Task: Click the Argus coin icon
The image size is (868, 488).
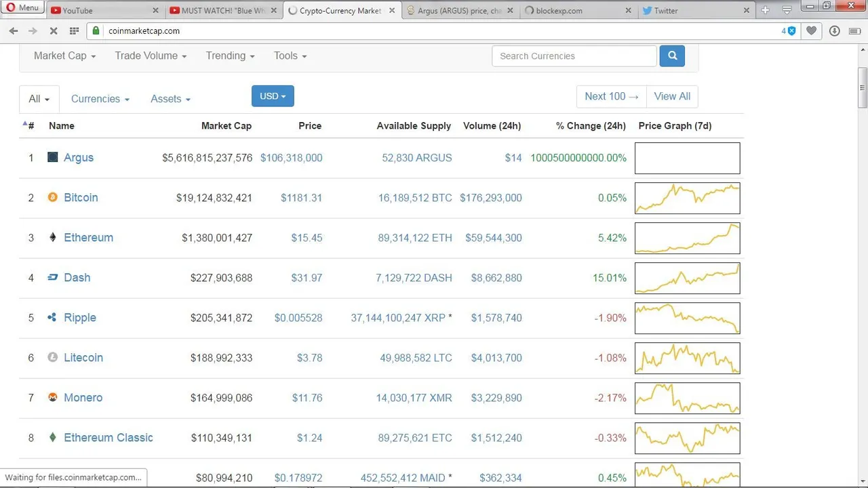Action: click(53, 157)
